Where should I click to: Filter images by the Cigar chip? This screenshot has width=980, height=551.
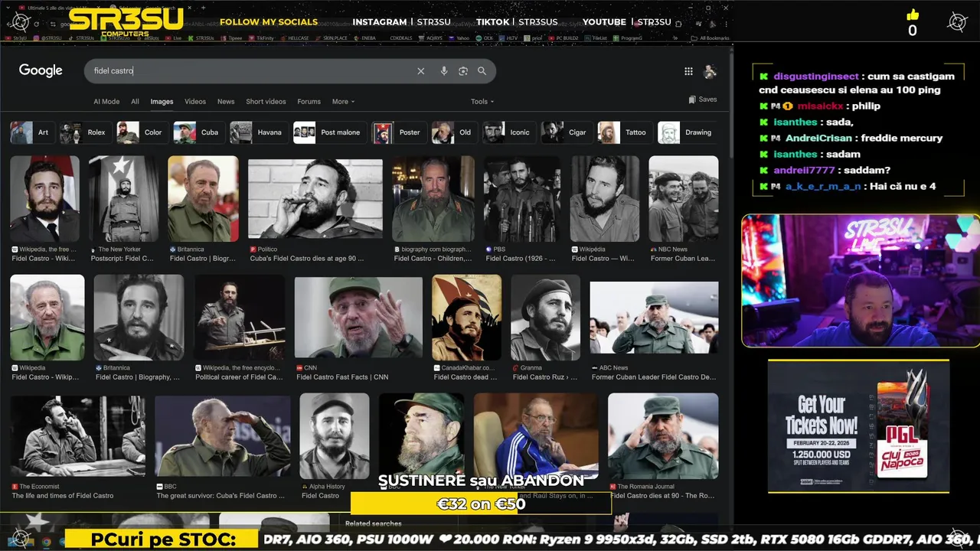pyautogui.click(x=566, y=132)
